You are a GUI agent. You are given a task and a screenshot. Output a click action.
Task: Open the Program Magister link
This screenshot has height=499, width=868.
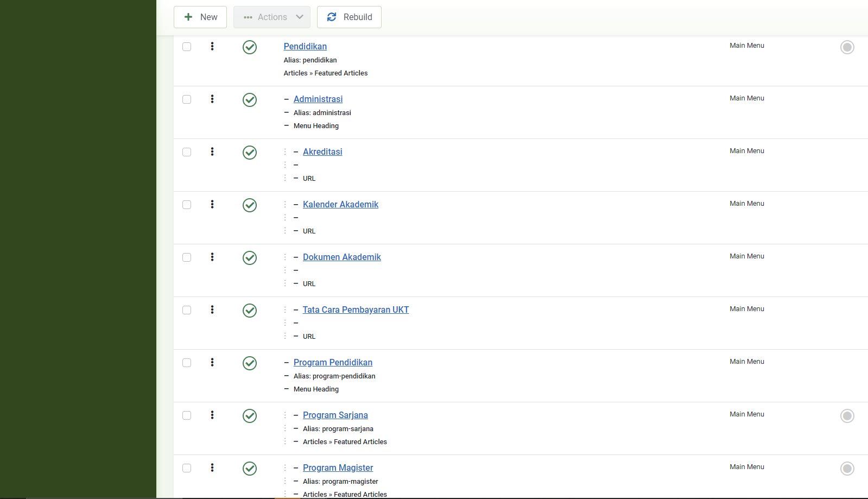338,468
